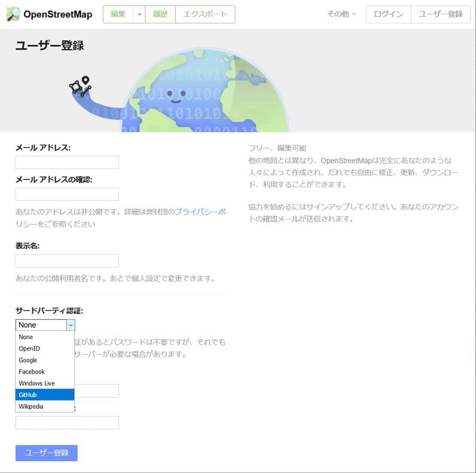Screen dimensions: 476x473
Task: Select None in the authentication list
Action: pyautogui.click(x=45, y=337)
